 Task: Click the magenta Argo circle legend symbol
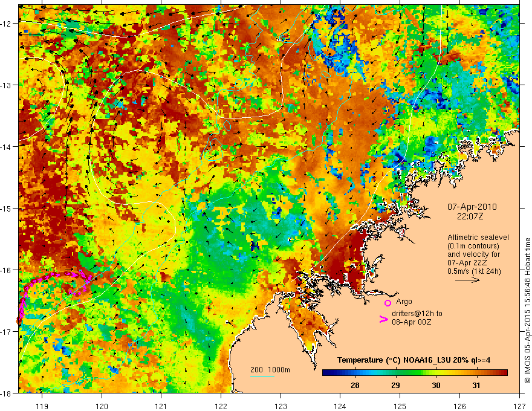click(x=388, y=303)
